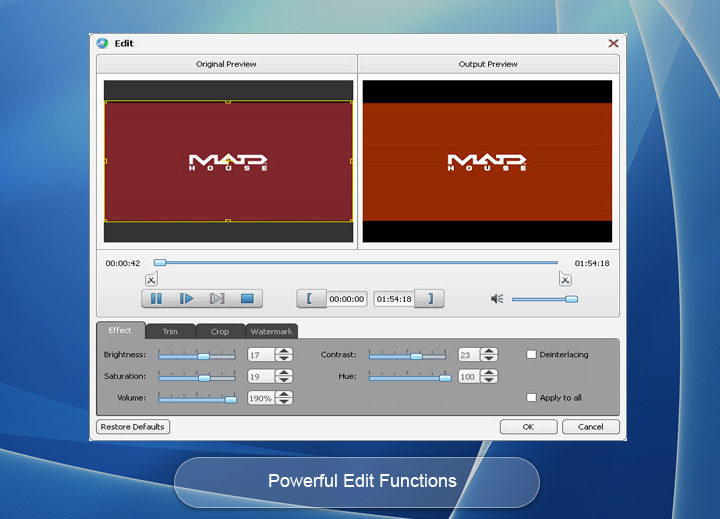Click the Volume effect slider handle
Screen dimensions: 720x519
pos(231,400)
